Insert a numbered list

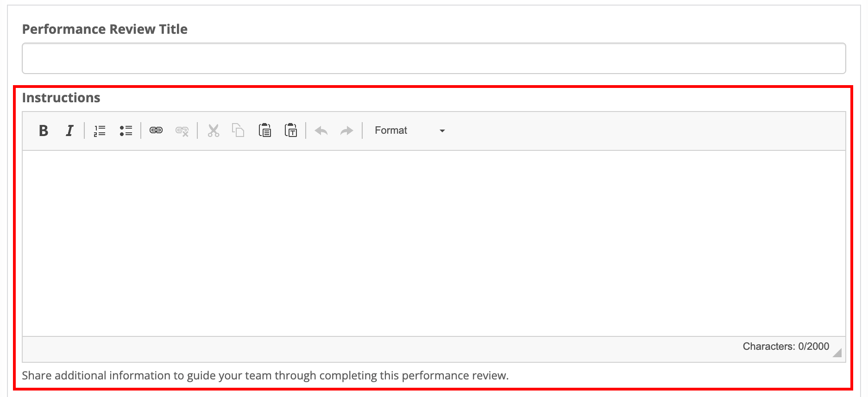click(100, 131)
